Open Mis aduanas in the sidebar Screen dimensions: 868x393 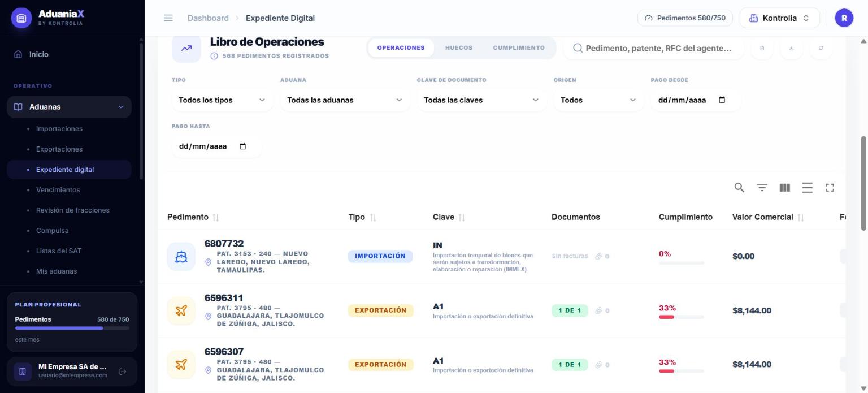tap(57, 271)
